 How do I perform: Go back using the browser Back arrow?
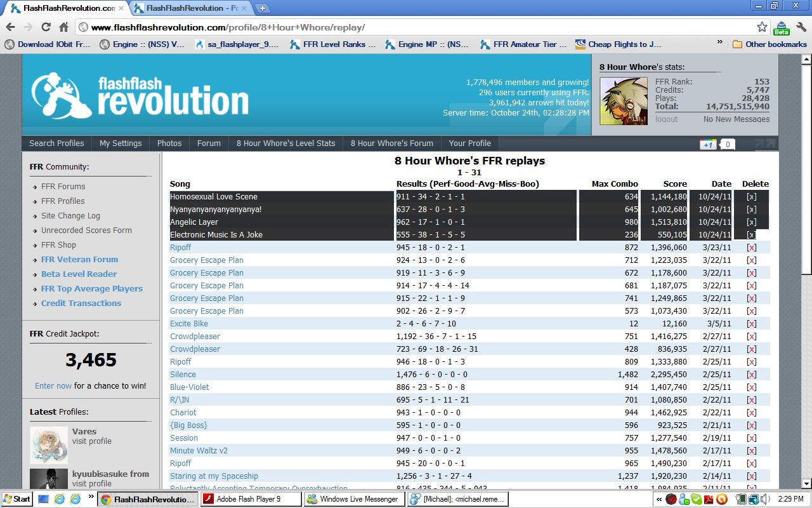(11, 27)
